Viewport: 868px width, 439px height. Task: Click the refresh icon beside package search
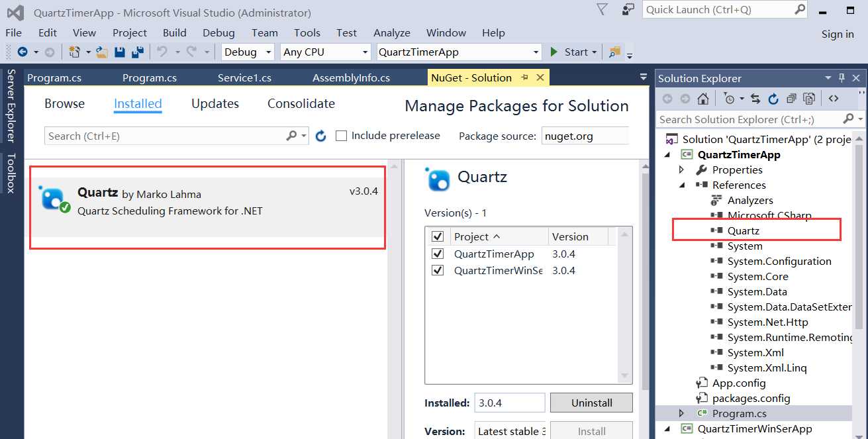(x=321, y=136)
